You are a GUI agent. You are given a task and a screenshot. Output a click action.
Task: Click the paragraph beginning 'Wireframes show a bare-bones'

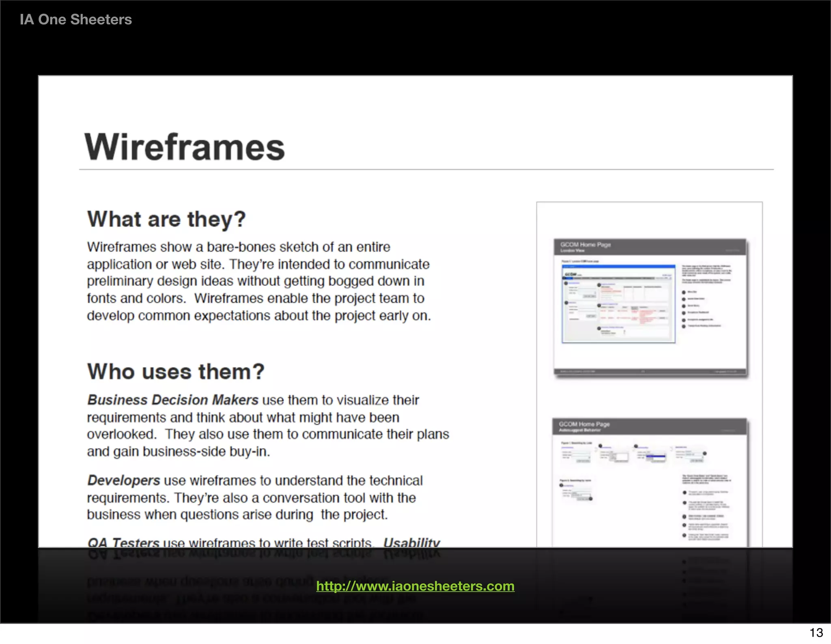coord(258,281)
